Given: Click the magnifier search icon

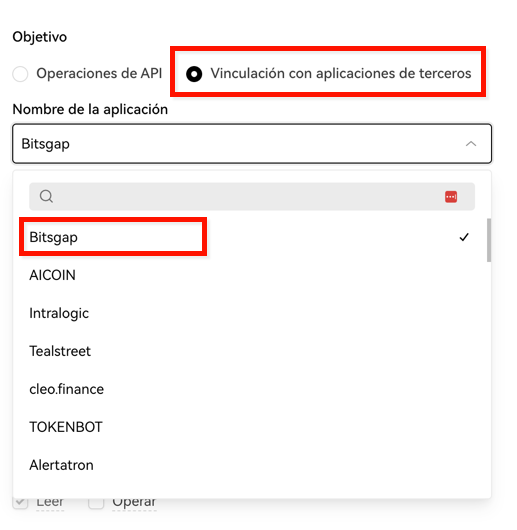Looking at the screenshot, I should 46,196.
